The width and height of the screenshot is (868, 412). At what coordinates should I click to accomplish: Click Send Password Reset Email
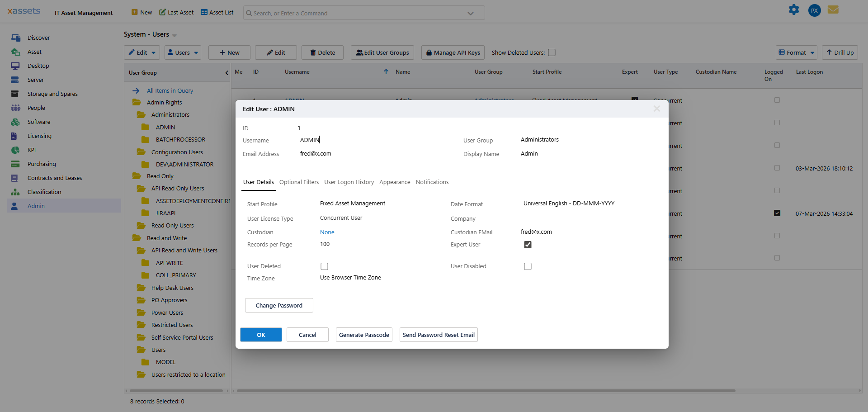point(438,335)
